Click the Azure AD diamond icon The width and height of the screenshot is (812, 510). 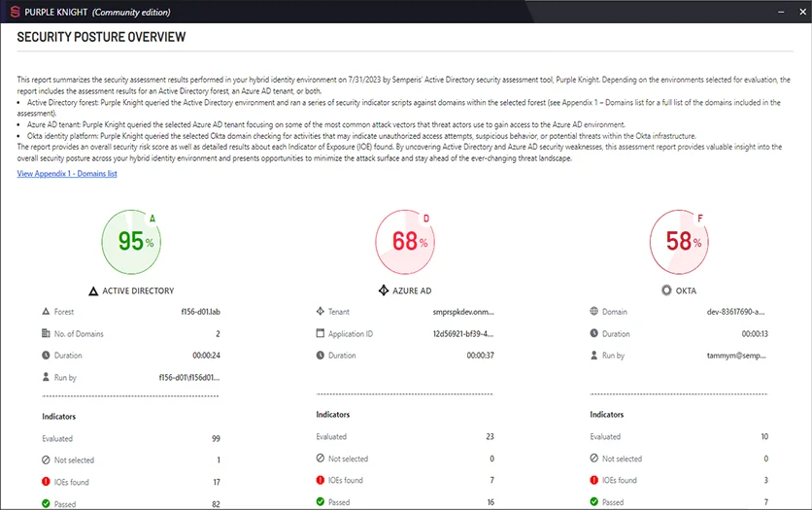tap(383, 290)
